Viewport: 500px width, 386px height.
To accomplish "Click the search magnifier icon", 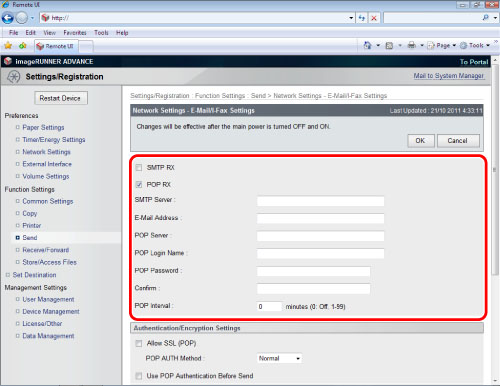I will pos(486,18).
